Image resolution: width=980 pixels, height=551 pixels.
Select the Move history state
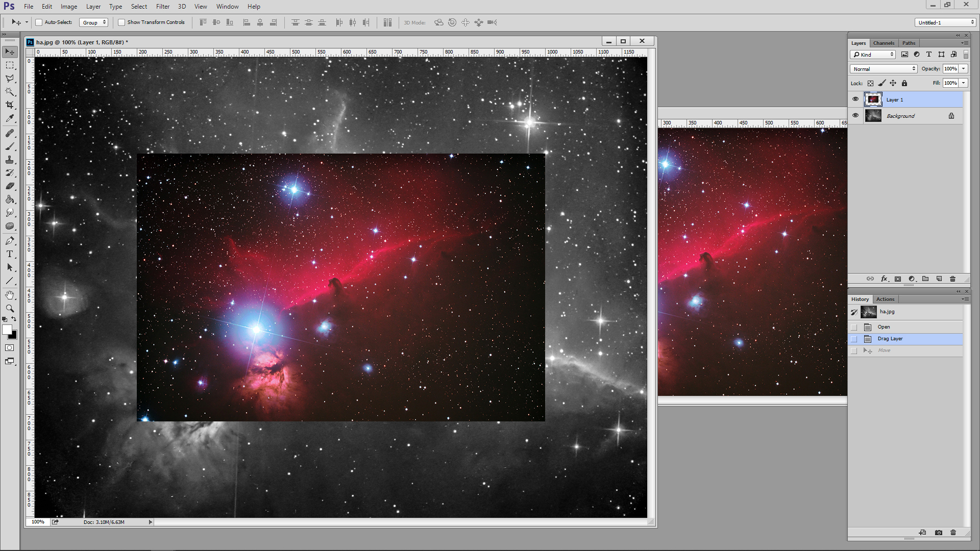906,350
